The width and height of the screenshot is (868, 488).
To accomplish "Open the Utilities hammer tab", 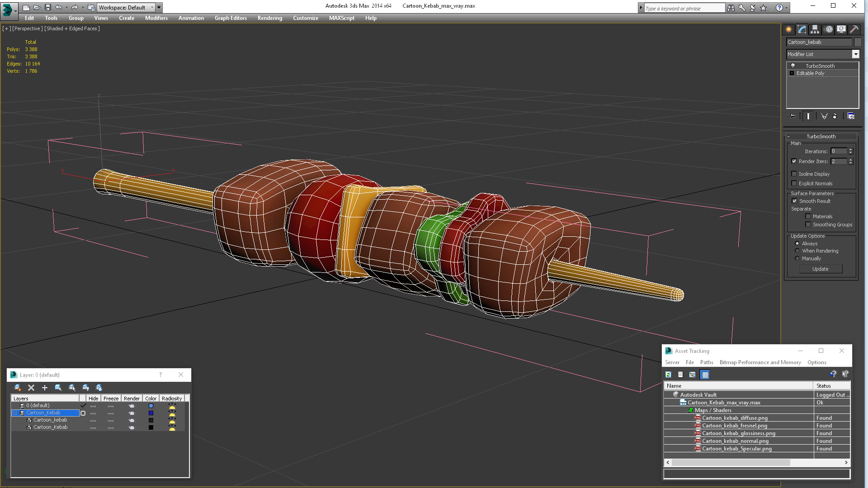I will click(x=854, y=29).
